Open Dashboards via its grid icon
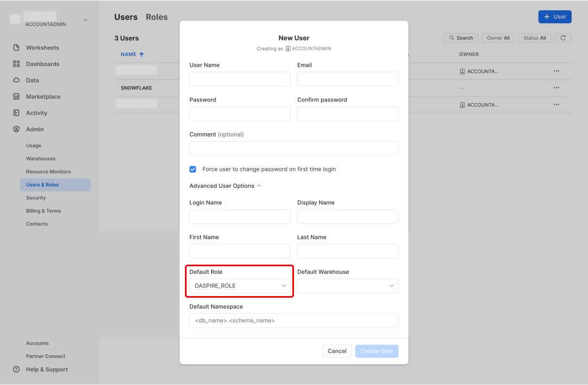 [x=16, y=64]
